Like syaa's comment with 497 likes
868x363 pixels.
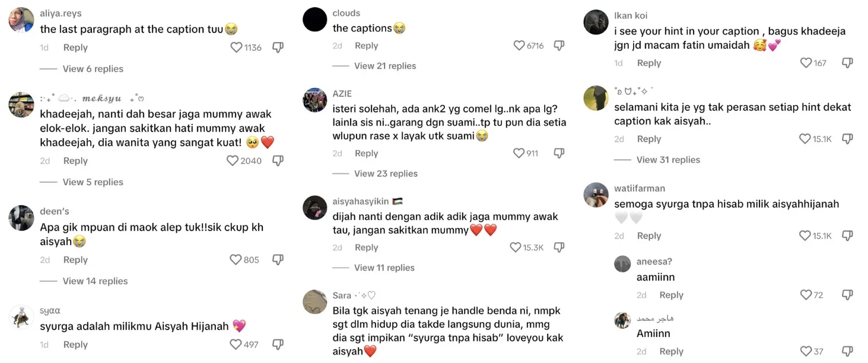236,345
